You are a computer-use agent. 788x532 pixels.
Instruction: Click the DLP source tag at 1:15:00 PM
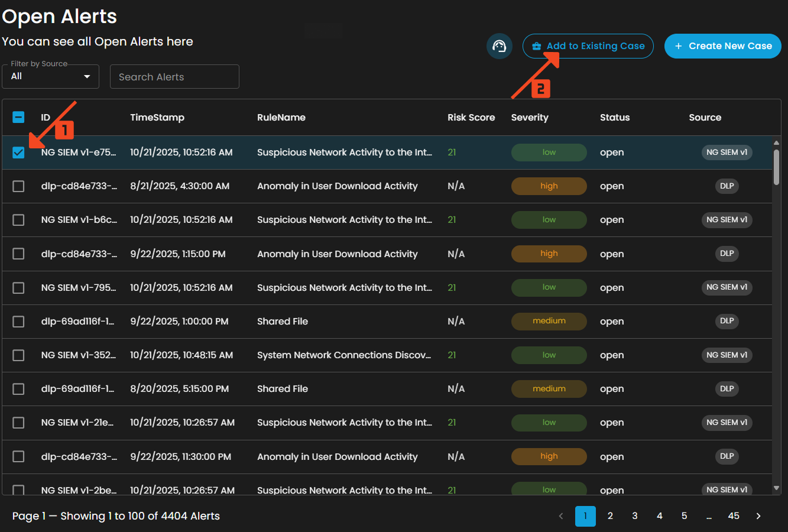click(727, 254)
